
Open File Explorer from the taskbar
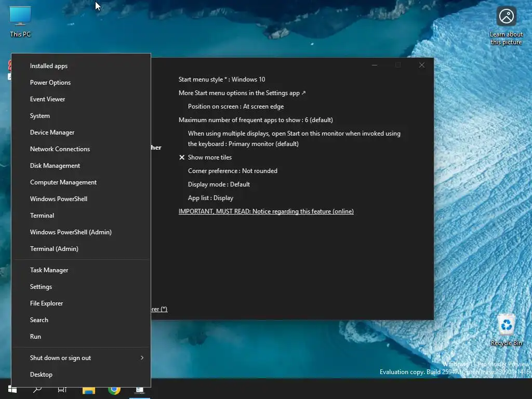88,390
